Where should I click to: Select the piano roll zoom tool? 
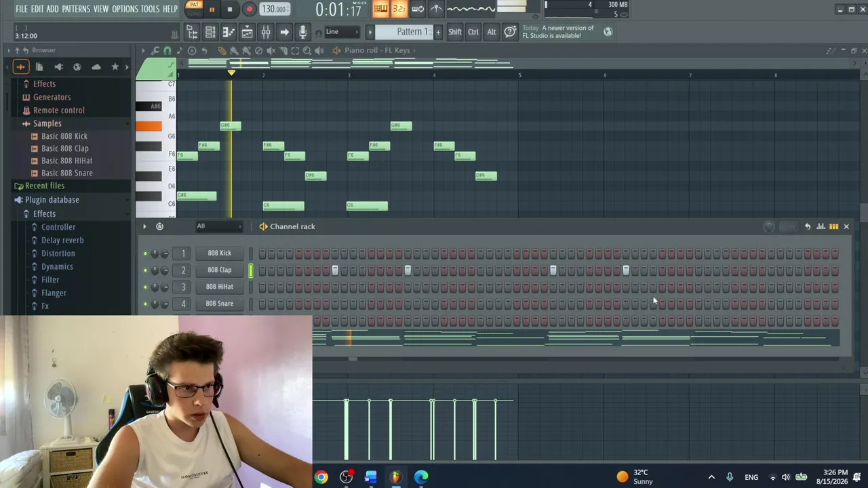pyautogui.click(x=307, y=50)
